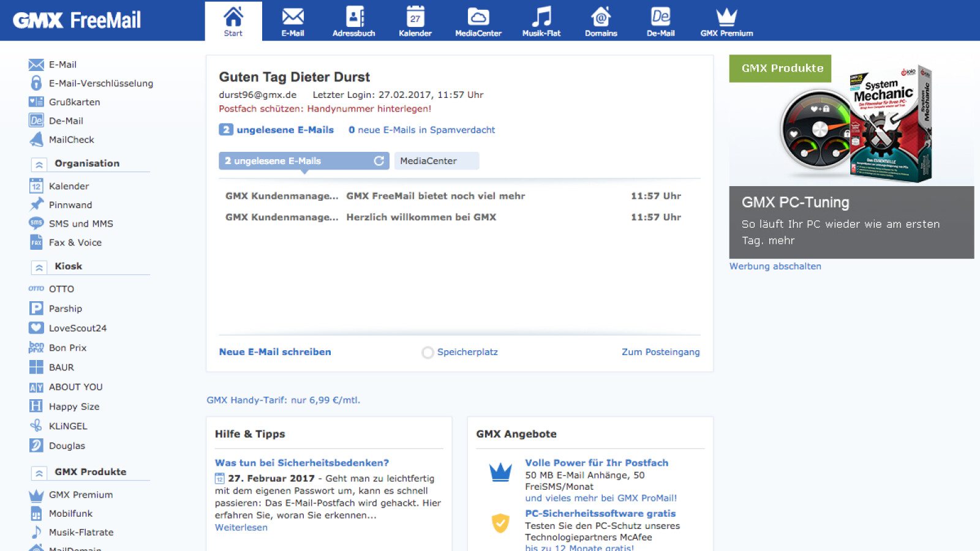Screen dimensions: 980x551
Task: Switch to the MediaCenter tab
Action: tap(436, 161)
